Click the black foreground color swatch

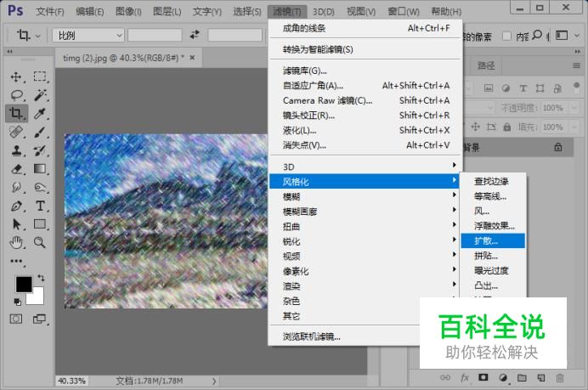[23, 284]
